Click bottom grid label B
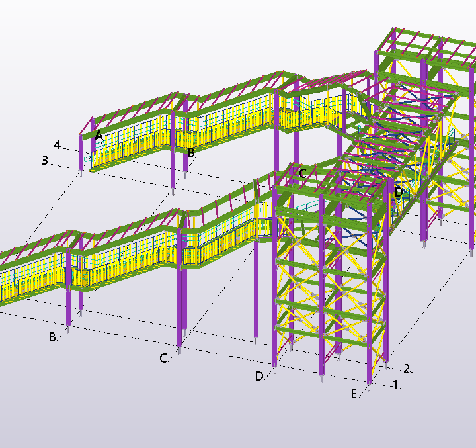The image size is (476, 448). 52,337
